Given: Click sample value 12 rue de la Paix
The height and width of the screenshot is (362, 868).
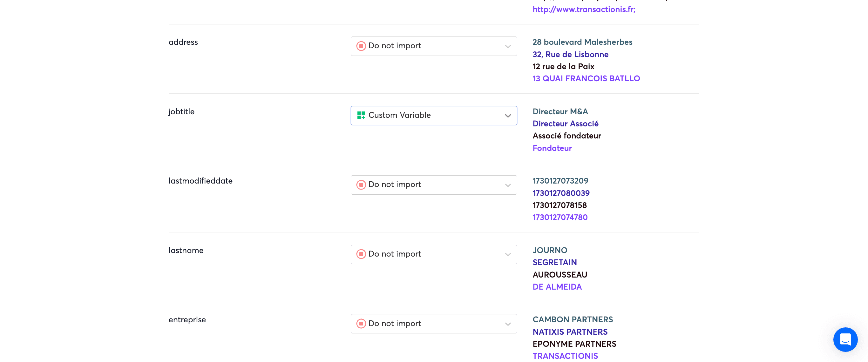Looking at the screenshot, I should [563, 66].
